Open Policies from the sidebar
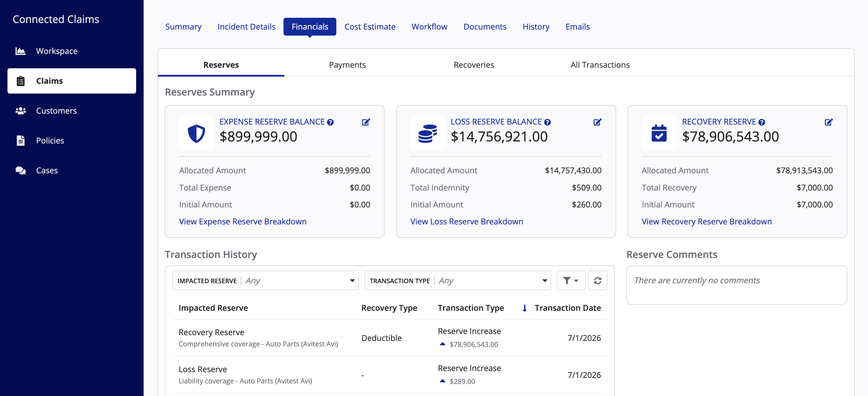Viewport: 868px width, 396px height. tap(72, 140)
